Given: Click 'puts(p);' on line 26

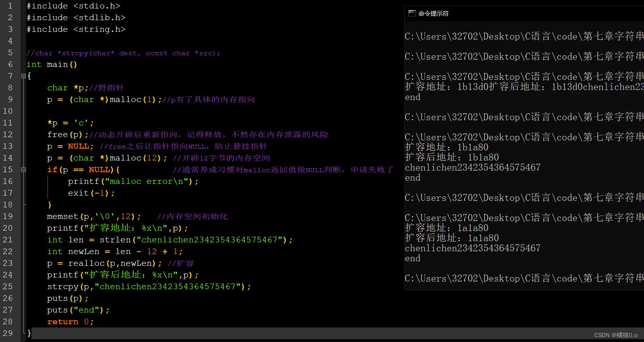Looking at the screenshot, I should click(x=68, y=298).
